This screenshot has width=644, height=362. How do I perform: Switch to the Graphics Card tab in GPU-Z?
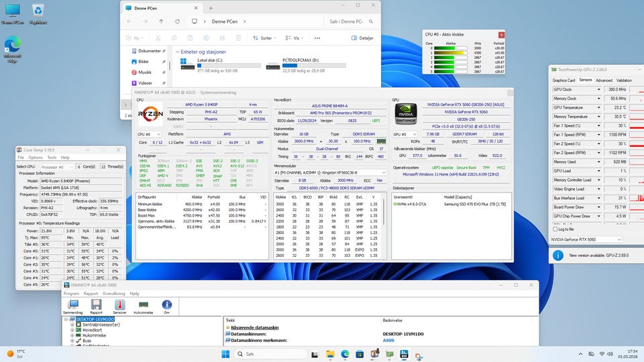[x=563, y=80]
